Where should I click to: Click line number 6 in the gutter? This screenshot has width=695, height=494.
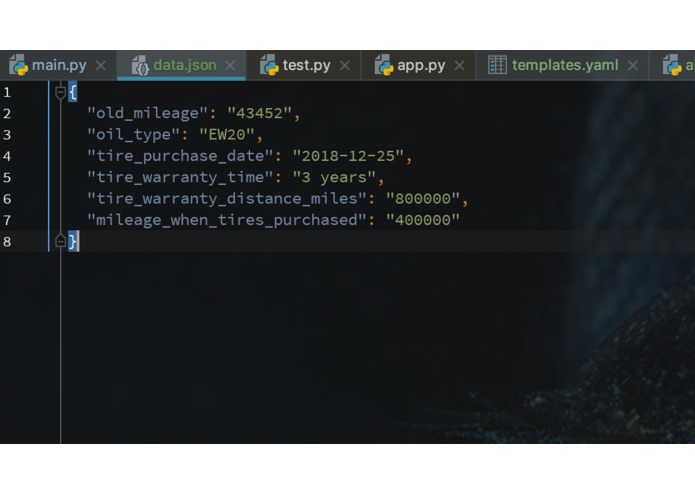coord(7,199)
